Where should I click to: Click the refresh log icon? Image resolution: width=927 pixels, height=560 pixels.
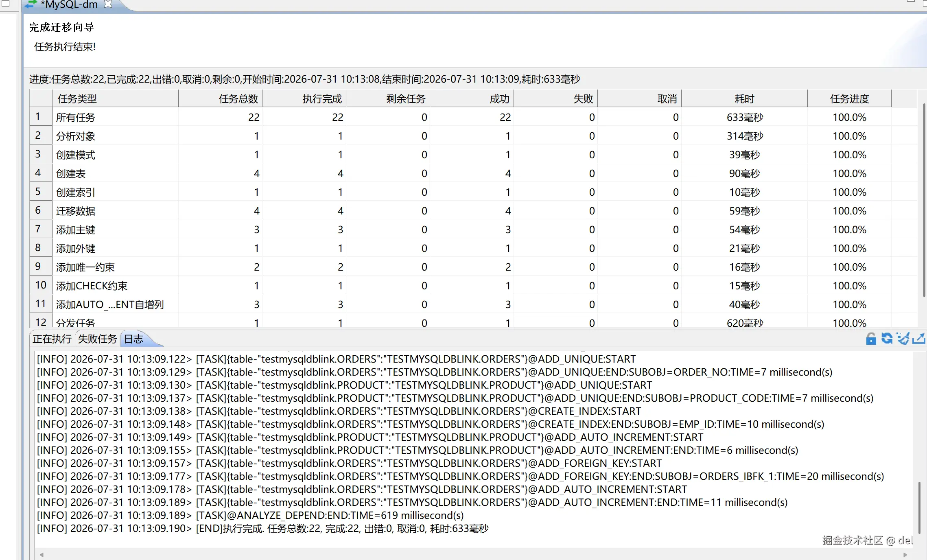pyautogui.click(x=887, y=339)
